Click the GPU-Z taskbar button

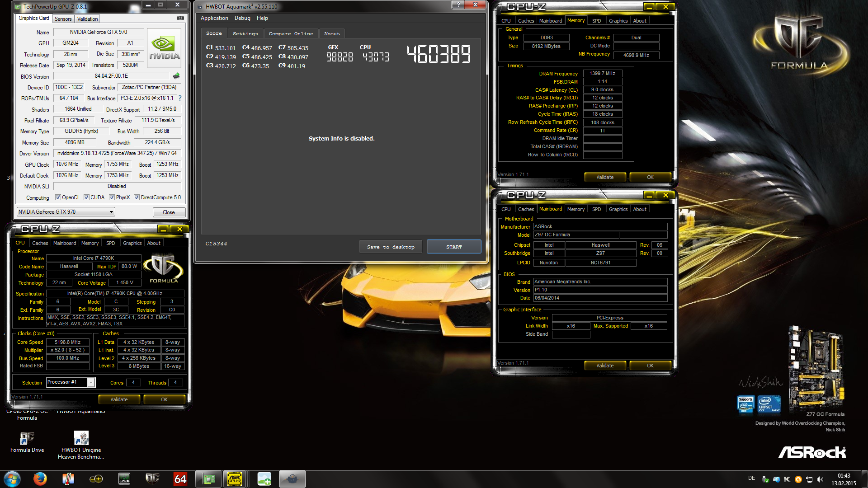208,479
